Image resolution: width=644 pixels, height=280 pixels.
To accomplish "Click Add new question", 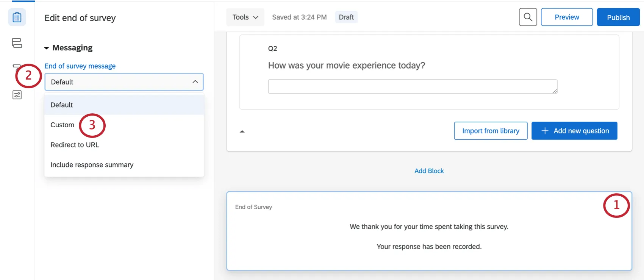I will (574, 131).
